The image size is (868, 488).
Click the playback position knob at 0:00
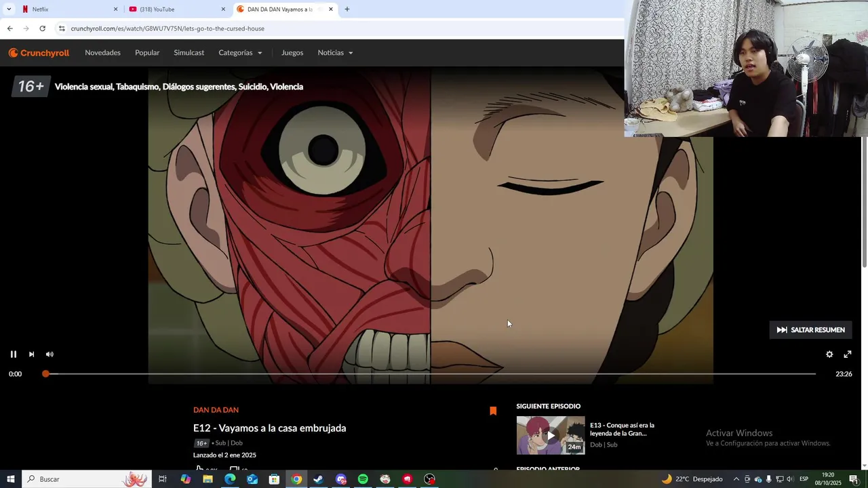point(45,374)
